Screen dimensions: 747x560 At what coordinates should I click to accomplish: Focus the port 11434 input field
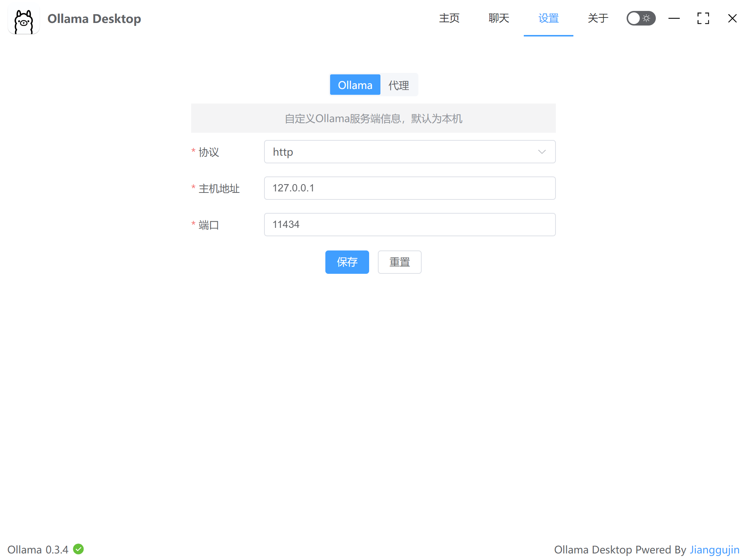pyautogui.click(x=410, y=225)
